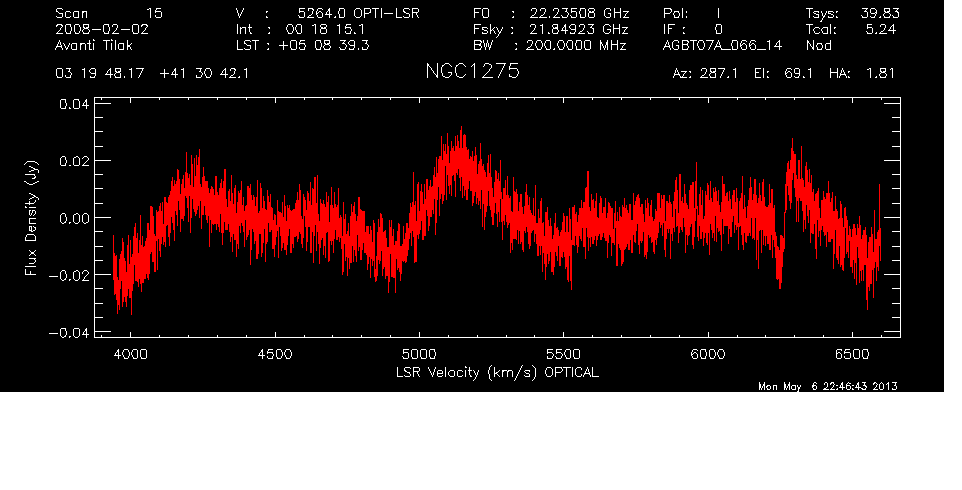The width and height of the screenshot is (962, 490).
Task: Select the IF : 0 entry
Action: tap(693, 29)
